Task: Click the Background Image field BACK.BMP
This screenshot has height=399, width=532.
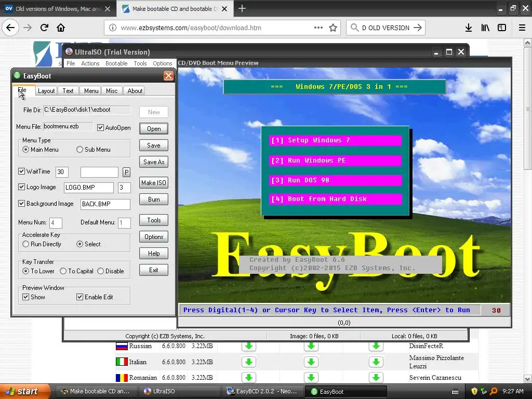Action: click(105, 204)
